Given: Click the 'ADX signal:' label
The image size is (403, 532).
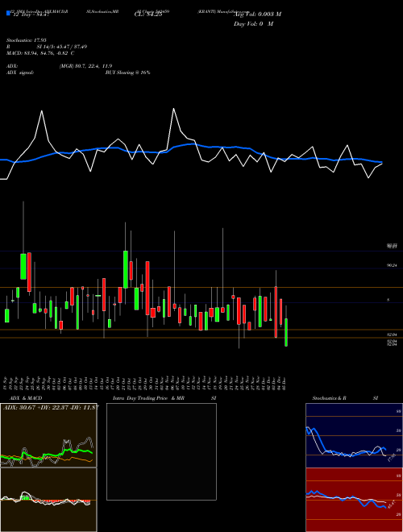Looking at the screenshot, I should pyautogui.click(x=20, y=73).
